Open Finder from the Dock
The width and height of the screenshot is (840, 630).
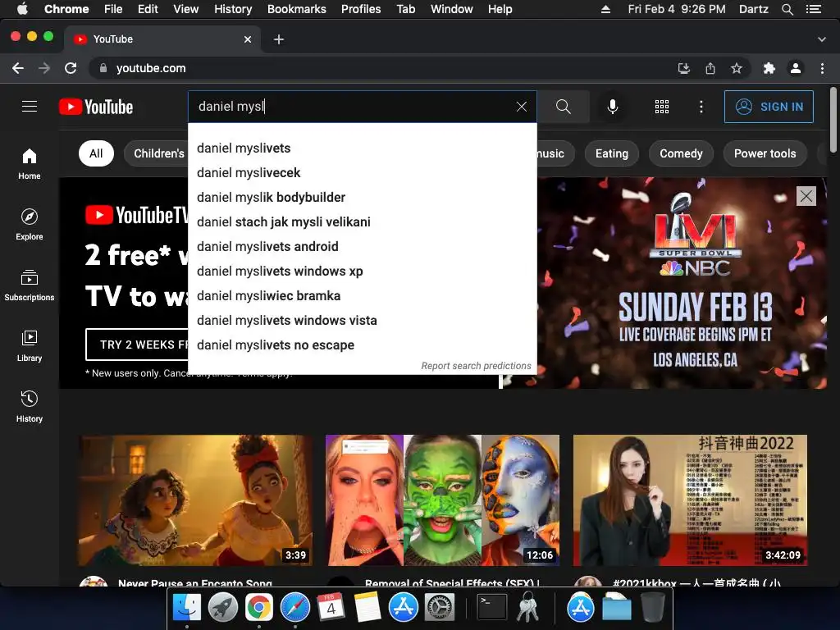point(186,608)
